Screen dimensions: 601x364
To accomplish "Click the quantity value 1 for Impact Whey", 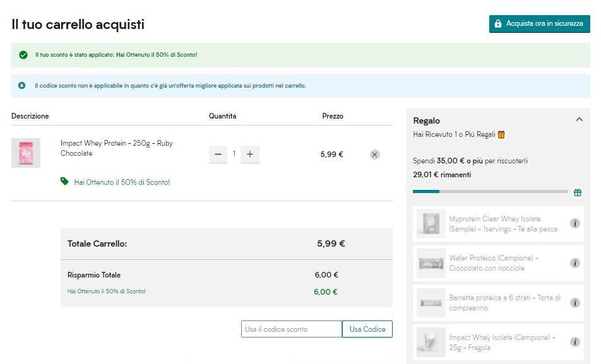I will click(x=234, y=154).
